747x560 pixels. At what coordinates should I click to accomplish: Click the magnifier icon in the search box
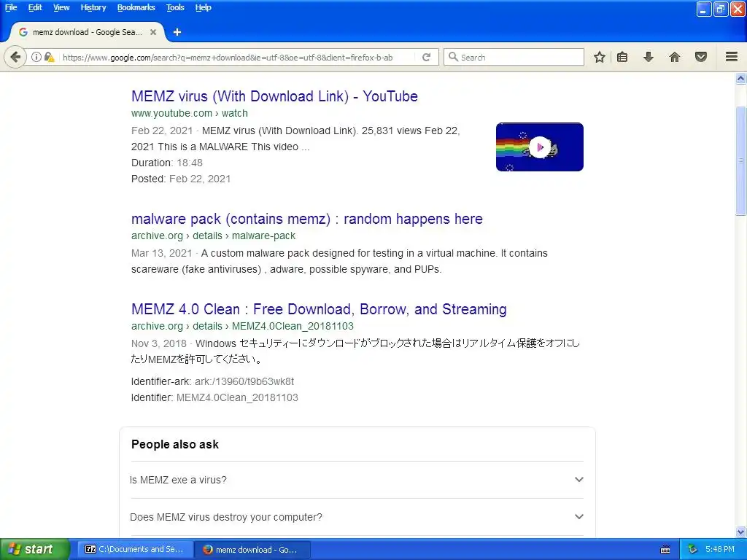[453, 57]
